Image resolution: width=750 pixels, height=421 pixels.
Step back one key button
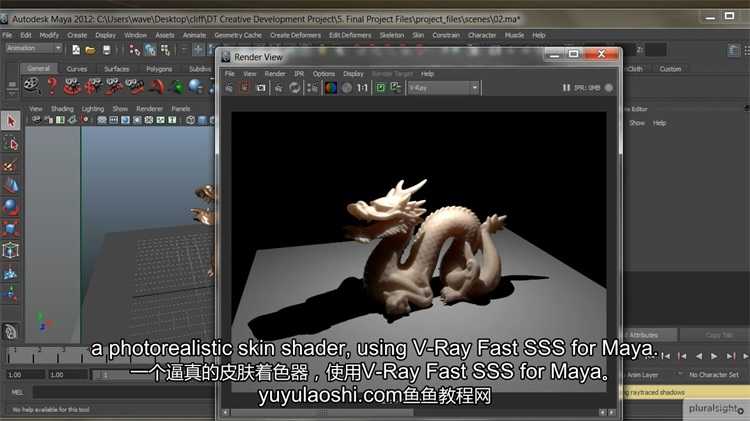[682, 356]
